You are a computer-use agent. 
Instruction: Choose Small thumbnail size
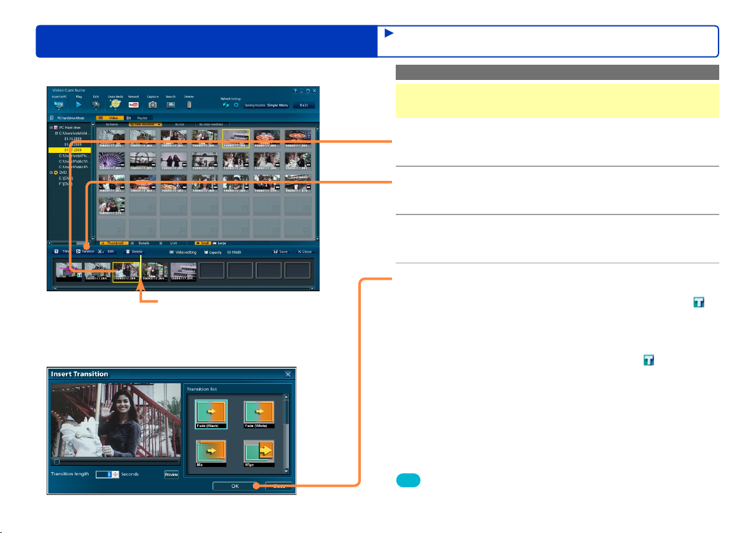(203, 243)
